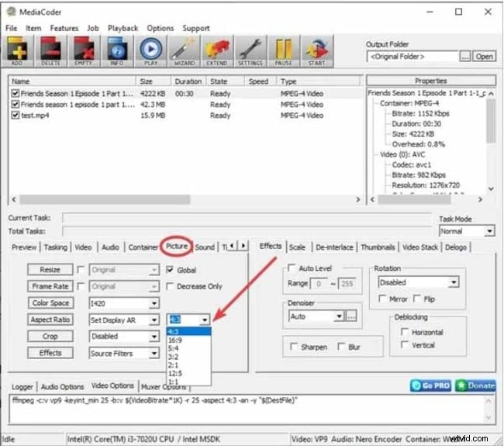The width and height of the screenshot is (504, 446).
Task: Open the EXTEND toolbar icon
Action: tap(217, 51)
